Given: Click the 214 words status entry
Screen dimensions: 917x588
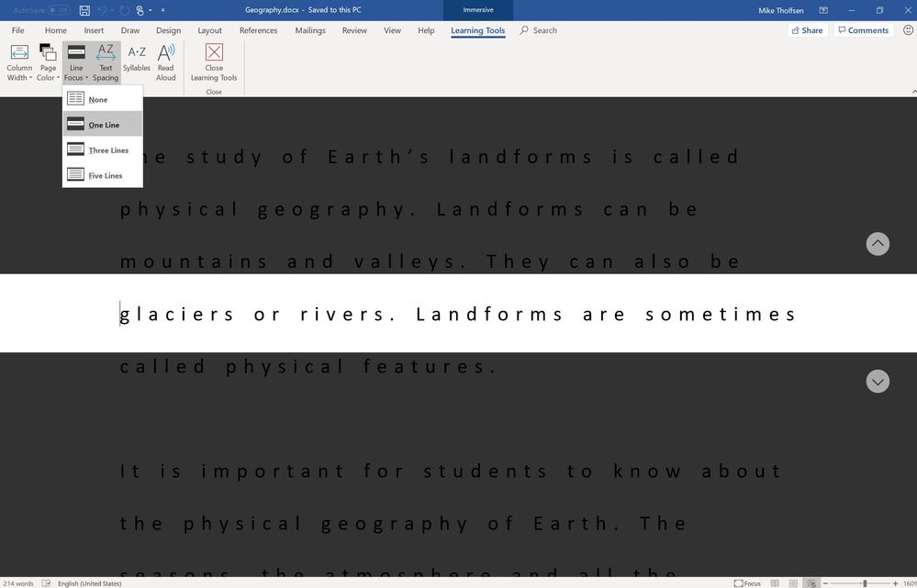Looking at the screenshot, I should click(x=18, y=583).
